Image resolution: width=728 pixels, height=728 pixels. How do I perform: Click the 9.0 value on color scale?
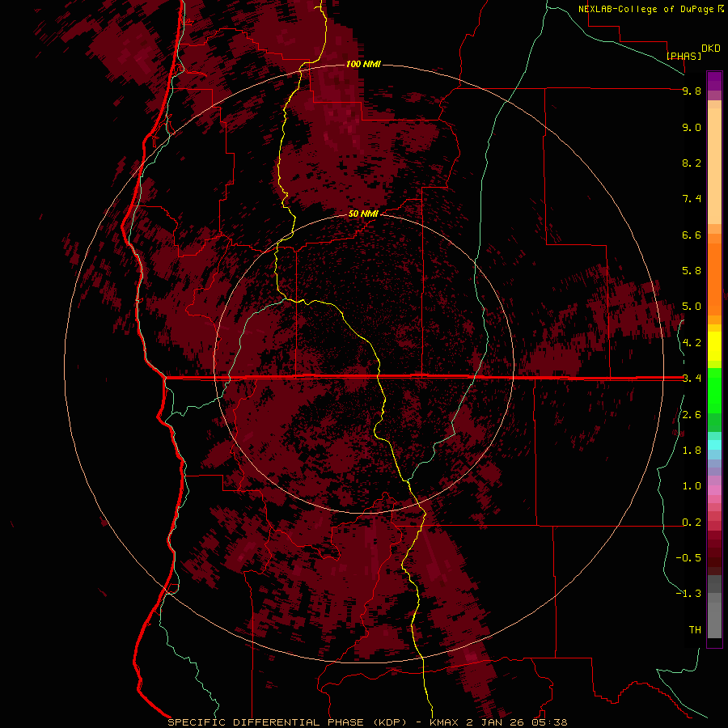tap(692, 127)
